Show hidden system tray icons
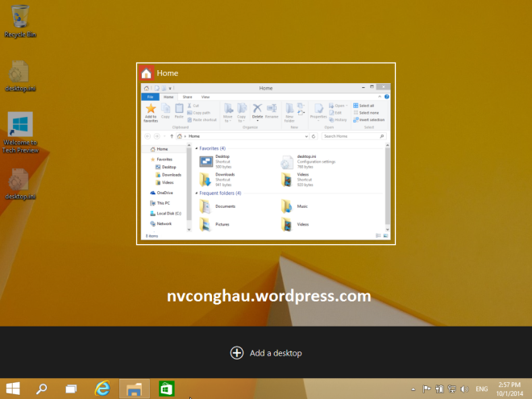Screen dimensions: 532x399 (413, 389)
